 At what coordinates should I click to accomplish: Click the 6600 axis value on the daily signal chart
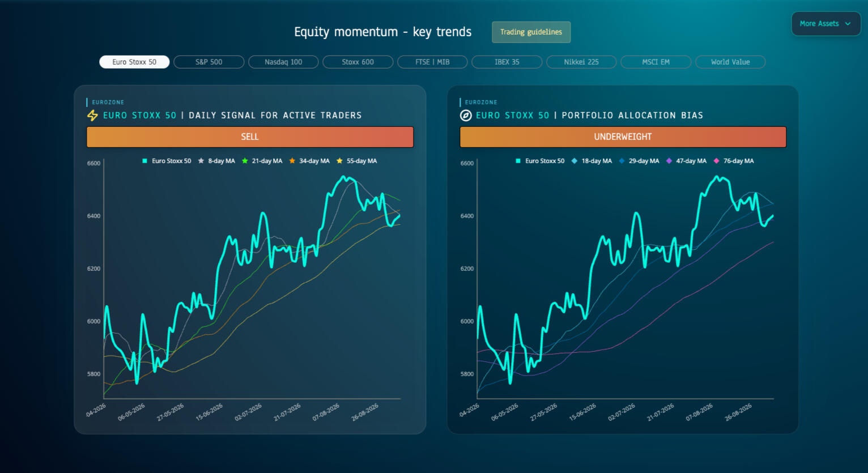[93, 163]
